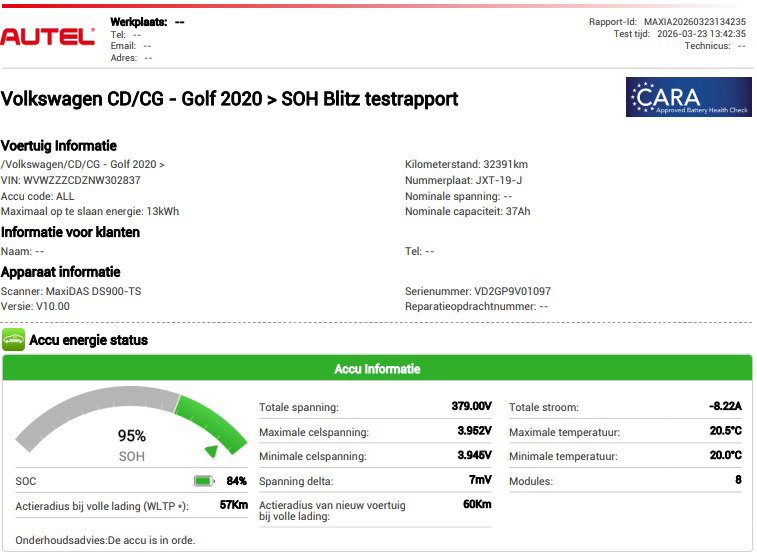Click the Minimale celspanning 3.945V value

point(474,455)
